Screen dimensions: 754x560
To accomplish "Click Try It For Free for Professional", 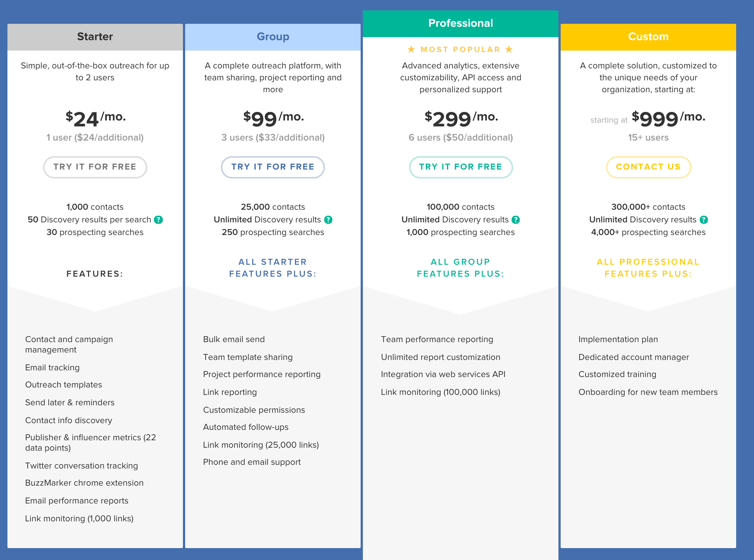I will click(461, 167).
